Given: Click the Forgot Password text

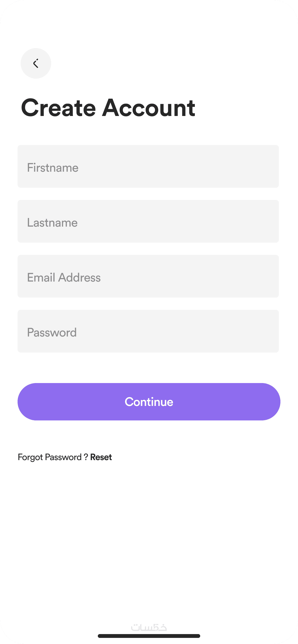Looking at the screenshot, I should tap(50, 457).
